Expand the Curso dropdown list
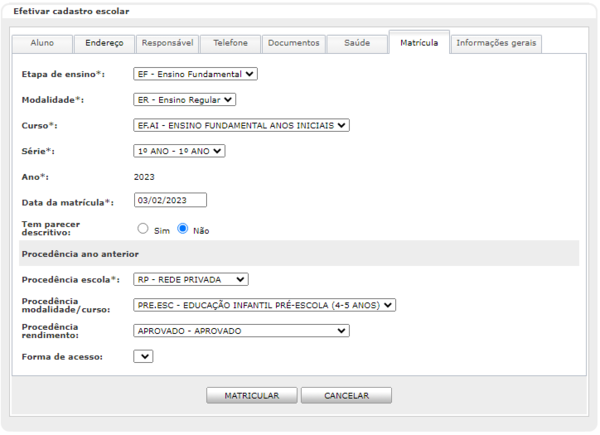The width and height of the screenshot is (600, 435). (241, 125)
